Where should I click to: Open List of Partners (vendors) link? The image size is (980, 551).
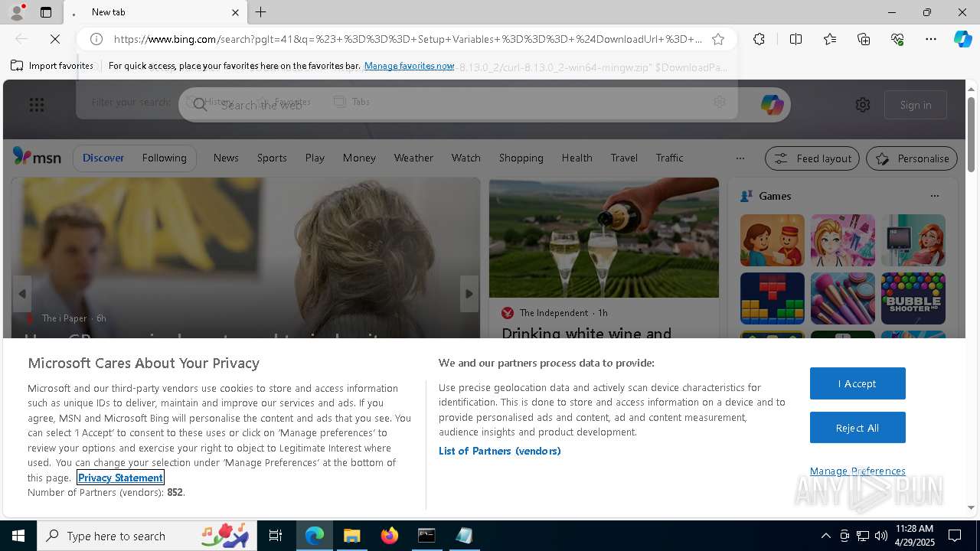click(x=500, y=451)
